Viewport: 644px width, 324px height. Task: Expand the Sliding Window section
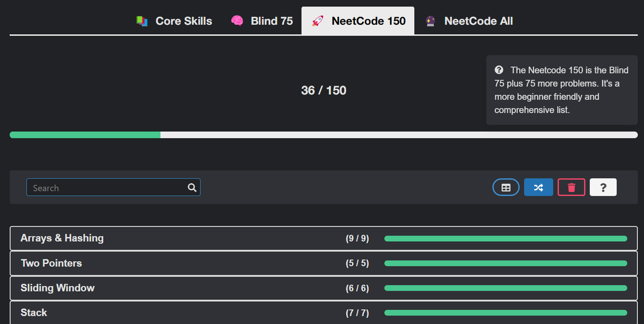[324, 288]
